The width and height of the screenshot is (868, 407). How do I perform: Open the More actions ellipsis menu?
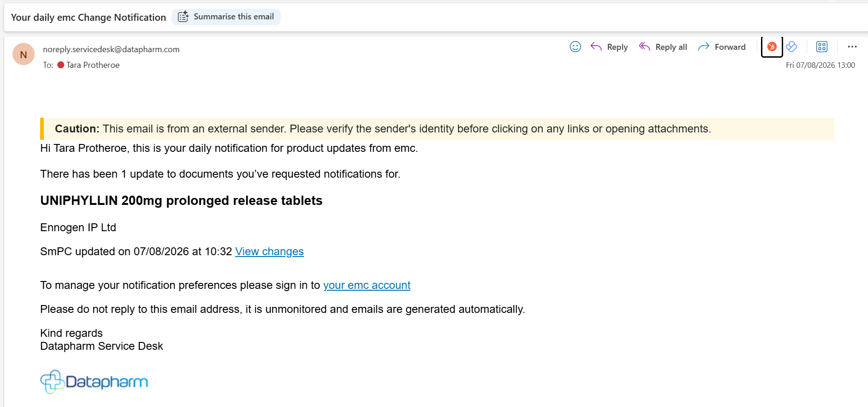[852, 47]
